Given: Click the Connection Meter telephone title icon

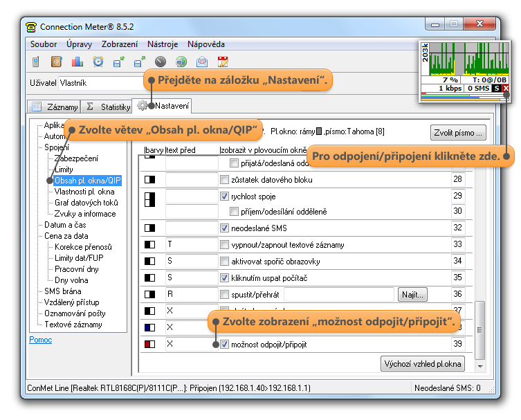Looking at the screenshot, I should tap(31, 27).
